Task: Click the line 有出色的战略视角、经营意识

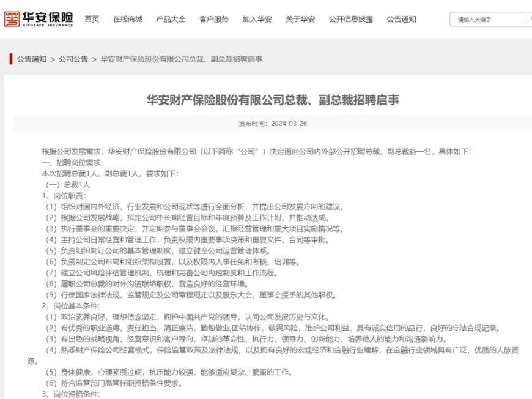Action: point(247,339)
